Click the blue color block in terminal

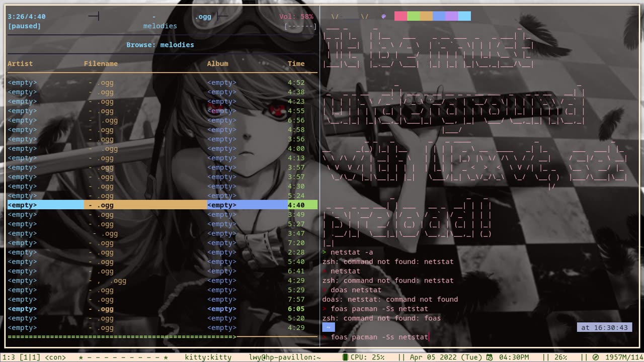click(439, 17)
